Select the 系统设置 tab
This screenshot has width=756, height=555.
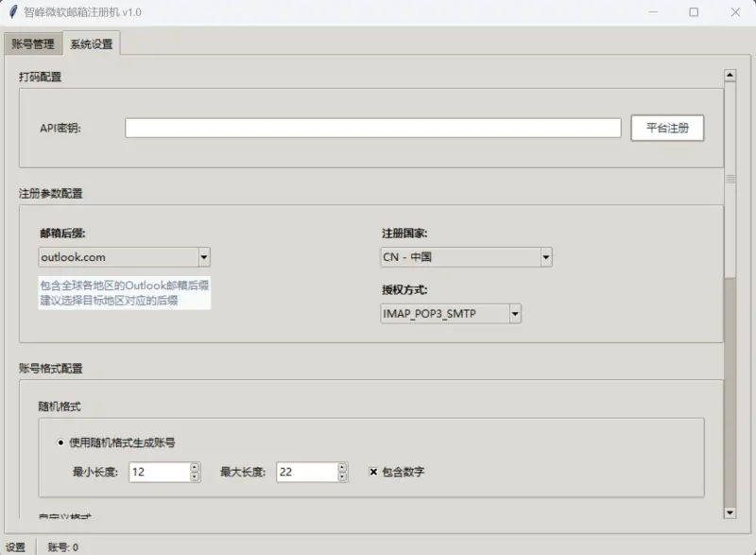[94, 43]
